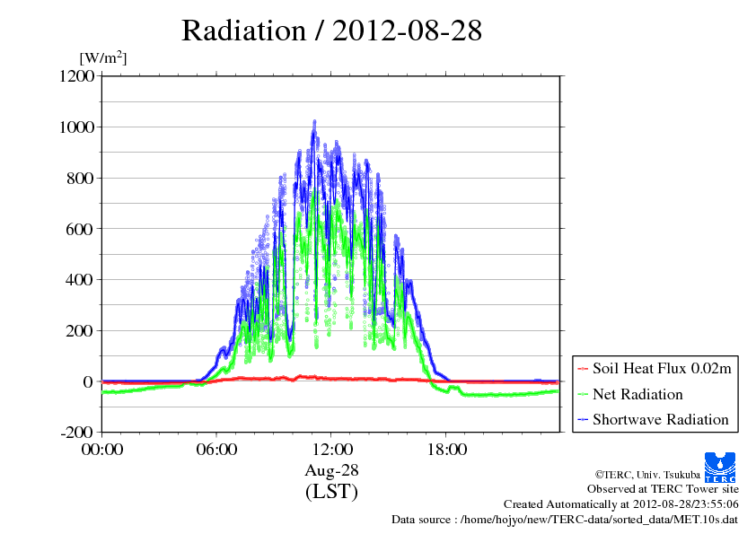756x534 pixels.
Task: Click the y-axis value '1000'
Action: coord(76,127)
